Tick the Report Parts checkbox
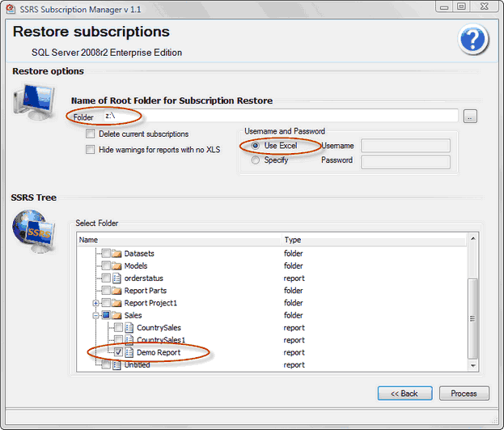Viewport: 504px width, 430px height. pyautogui.click(x=106, y=291)
